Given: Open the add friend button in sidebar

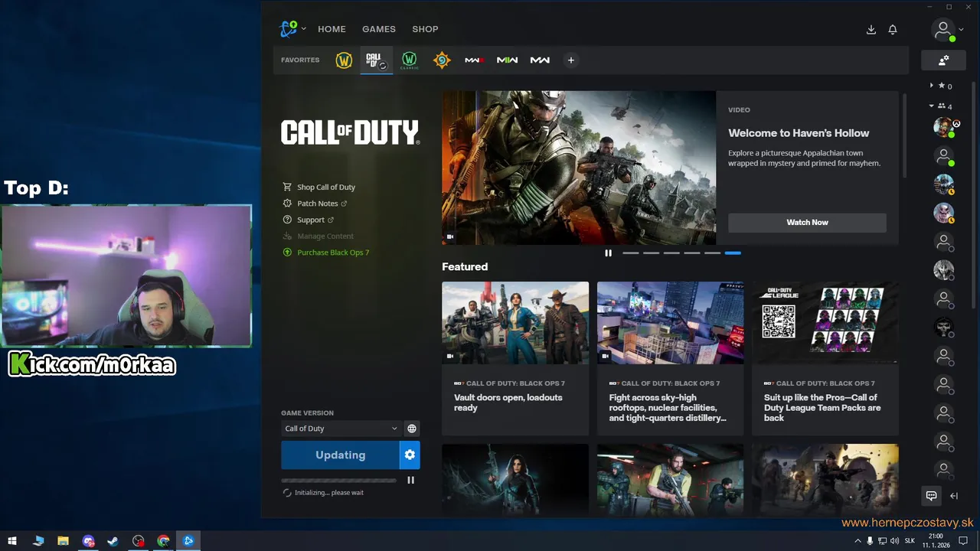Looking at the screenshot, I should 943,60.
